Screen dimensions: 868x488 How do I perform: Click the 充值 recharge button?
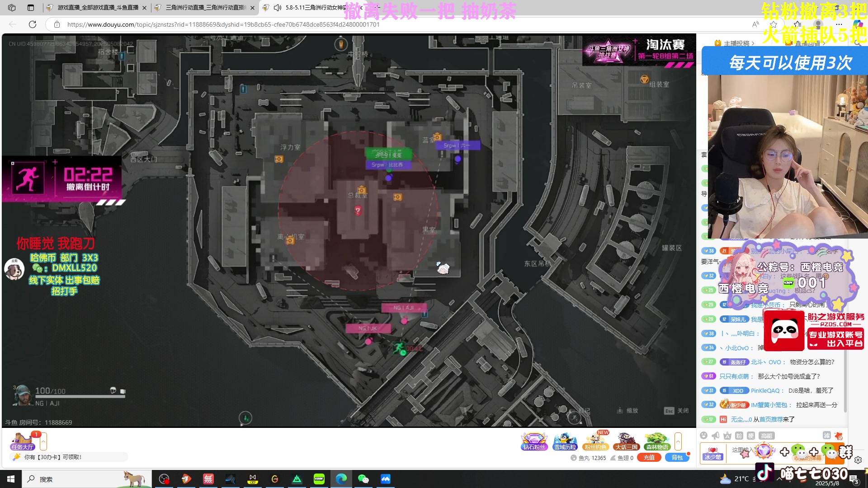click(x=649, y=458)
